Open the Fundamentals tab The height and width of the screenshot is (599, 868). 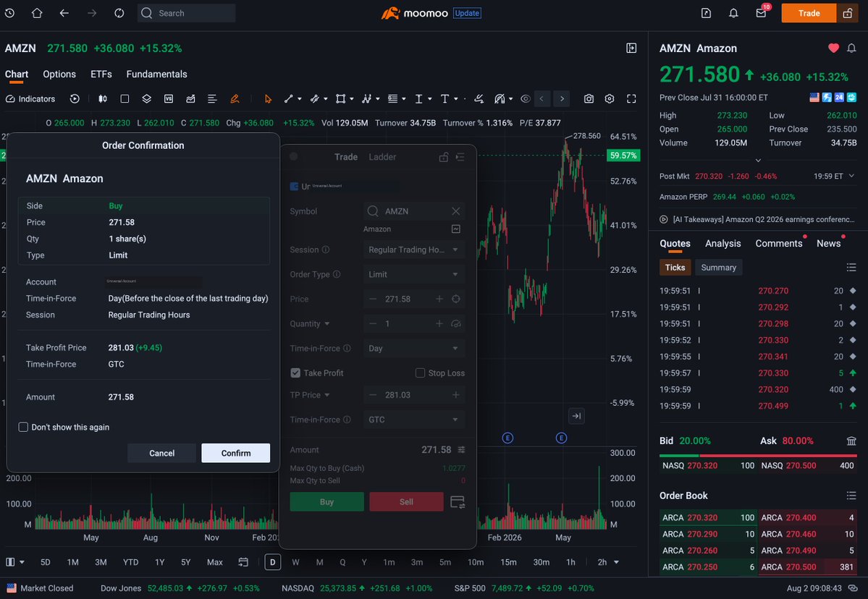point(156,74)
